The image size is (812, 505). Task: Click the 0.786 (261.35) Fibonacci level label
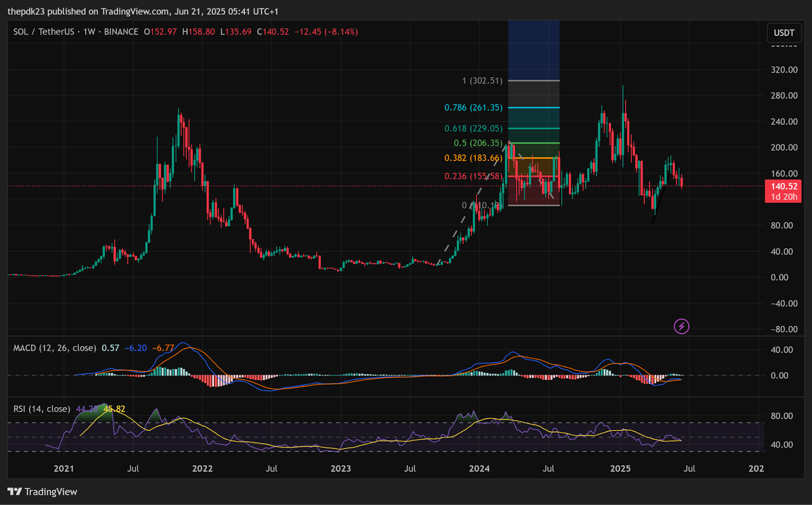tap(473, 108)
